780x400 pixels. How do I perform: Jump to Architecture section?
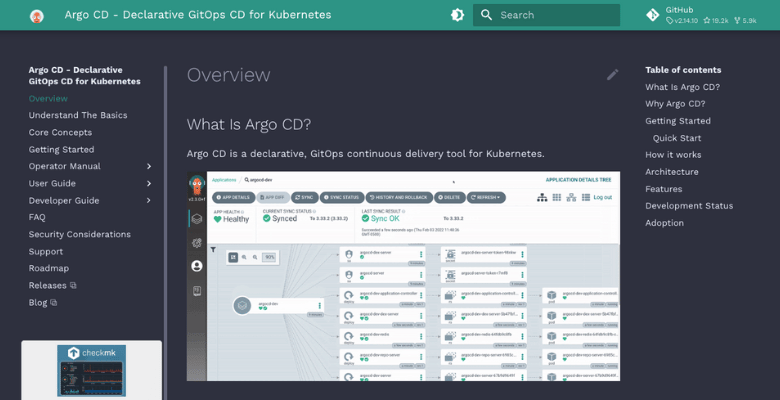(672, 172)
